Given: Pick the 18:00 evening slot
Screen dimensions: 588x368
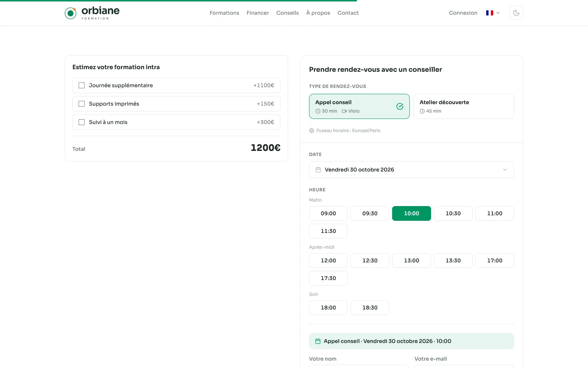Looking at the screenshot, I should click(328, 308).
